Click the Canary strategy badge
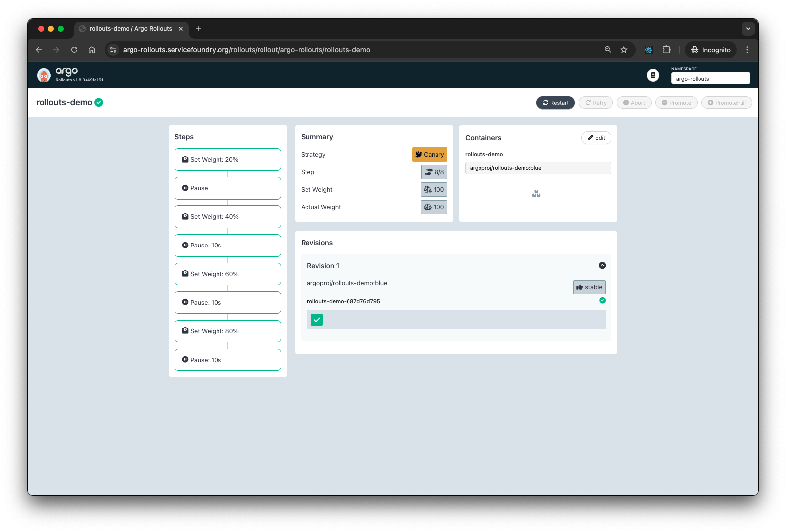The image size is (786, 532). pyautogui.click(x=430, y=154)
